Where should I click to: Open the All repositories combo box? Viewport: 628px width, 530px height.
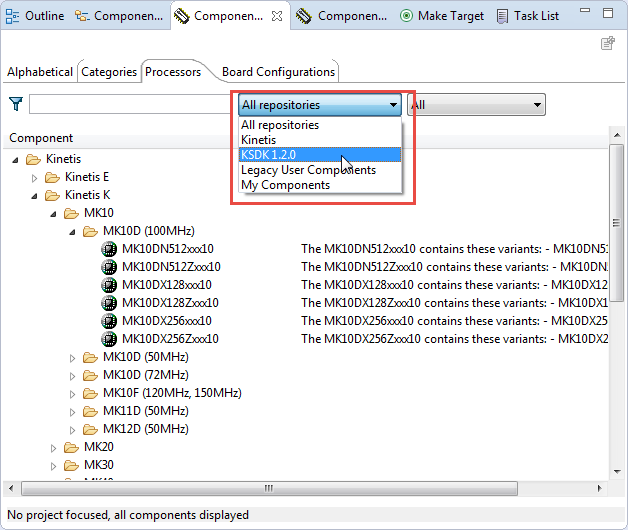(x=320, y=105)
